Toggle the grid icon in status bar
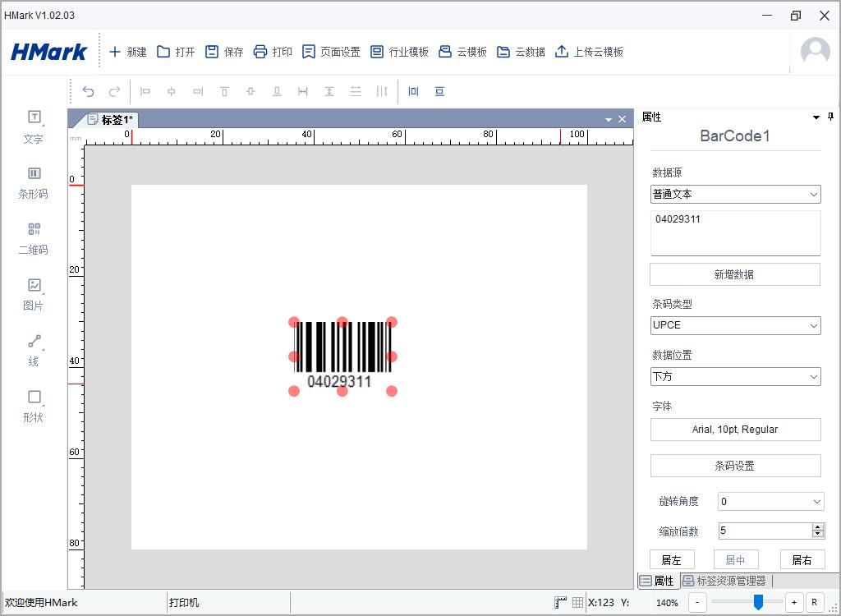This screenshot has height=616, width=841. [577, 603]
